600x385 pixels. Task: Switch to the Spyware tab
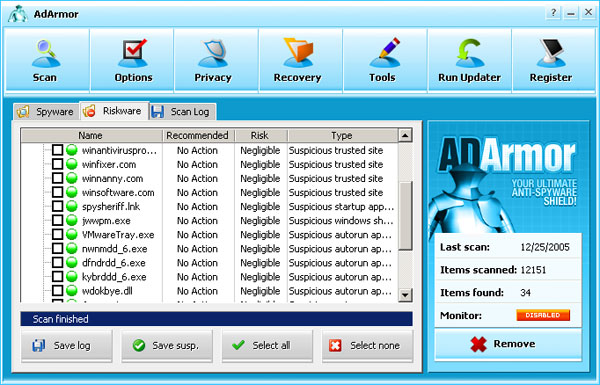[x=47, y=112]
